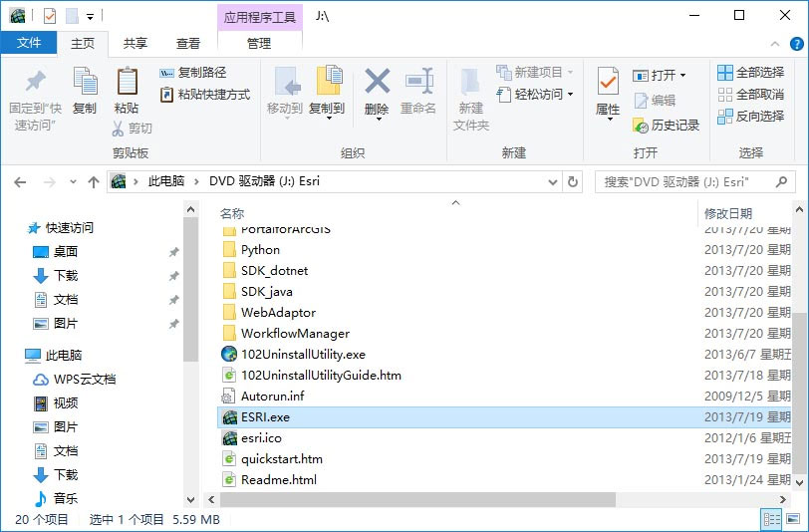Select This PC in navigation pane
This screenshot has height=532, width=809.
(x=54, y=355)
